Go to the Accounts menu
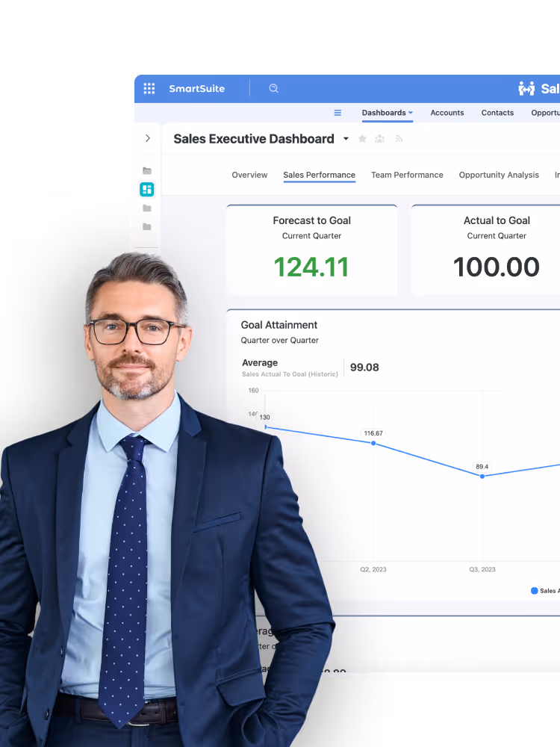 click(x=447, y=113)
